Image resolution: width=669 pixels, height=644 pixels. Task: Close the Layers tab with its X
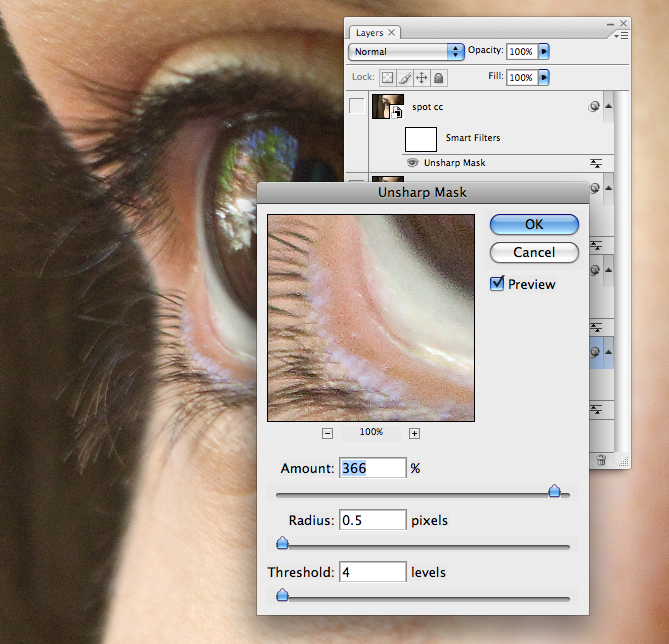click(391, 32)
